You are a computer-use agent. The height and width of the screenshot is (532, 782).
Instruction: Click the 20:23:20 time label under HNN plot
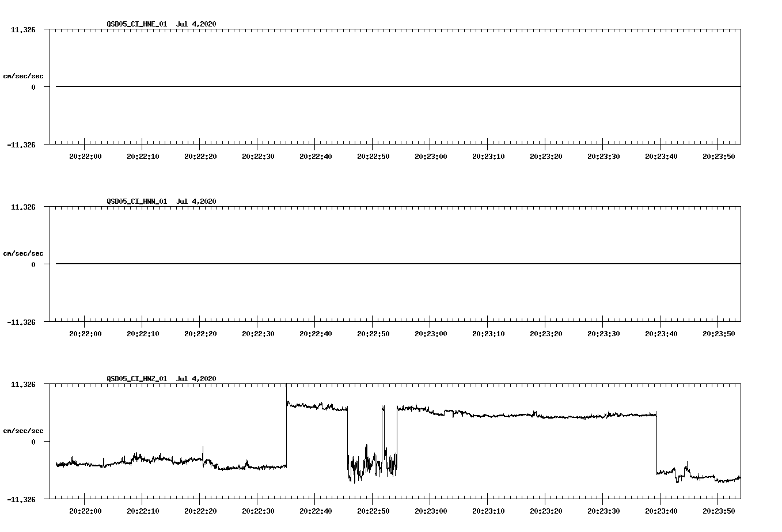coord(546,333)
